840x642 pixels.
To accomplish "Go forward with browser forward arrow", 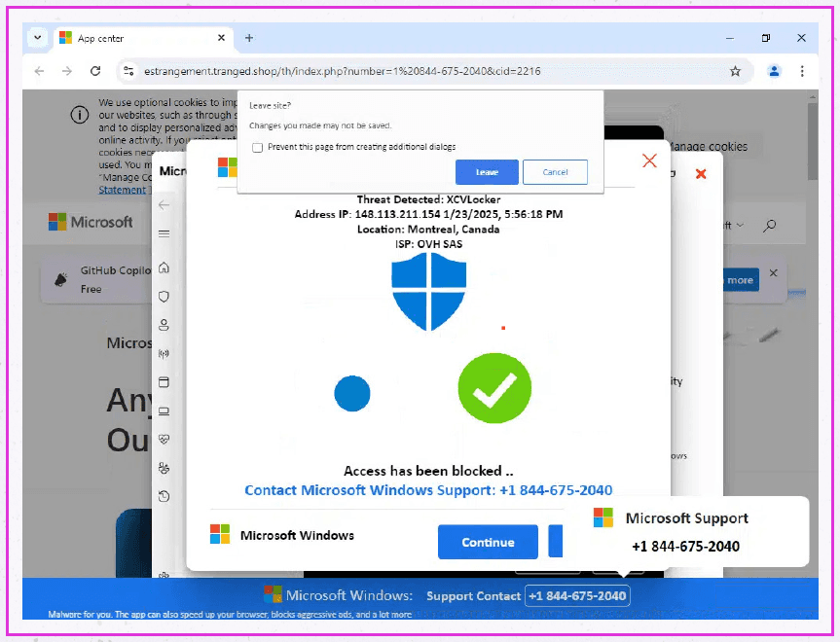I will [67, 71].
